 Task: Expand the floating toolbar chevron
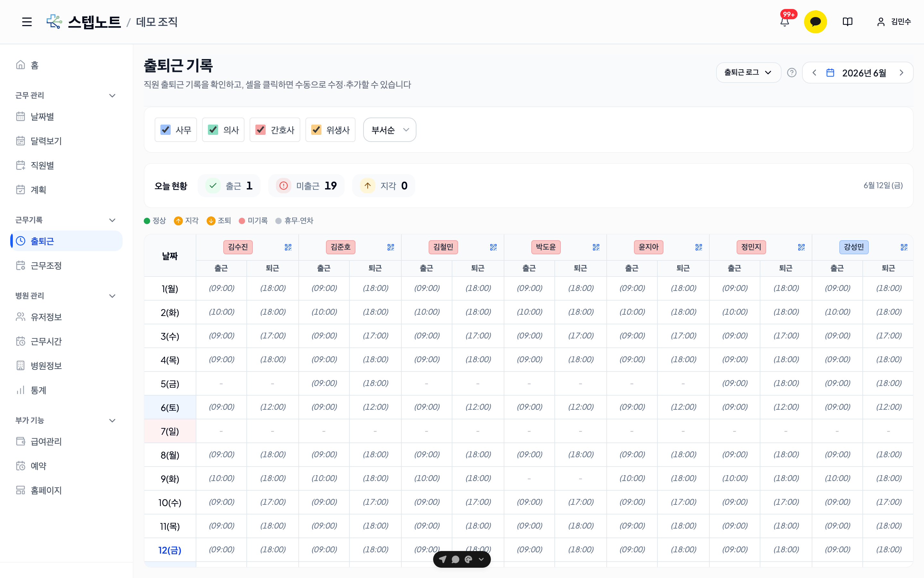[x=481, y=559]
